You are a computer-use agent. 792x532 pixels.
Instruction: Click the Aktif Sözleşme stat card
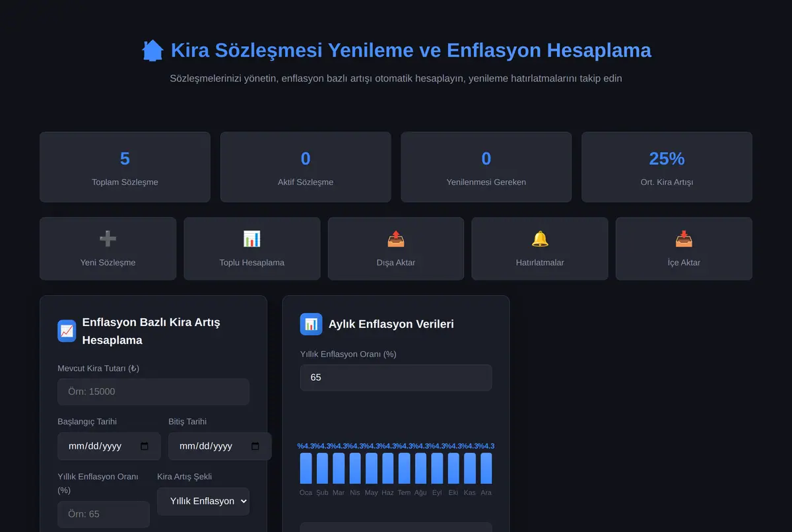point(306,167)
